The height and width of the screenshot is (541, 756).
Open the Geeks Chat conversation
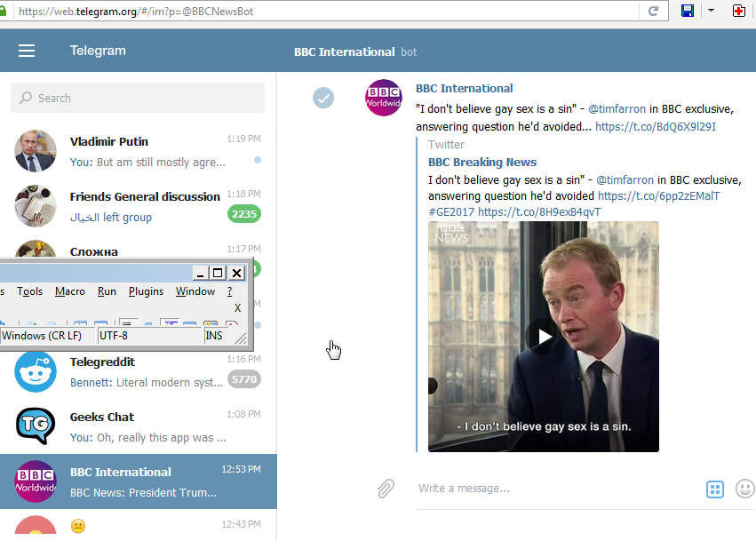(139, 426)
